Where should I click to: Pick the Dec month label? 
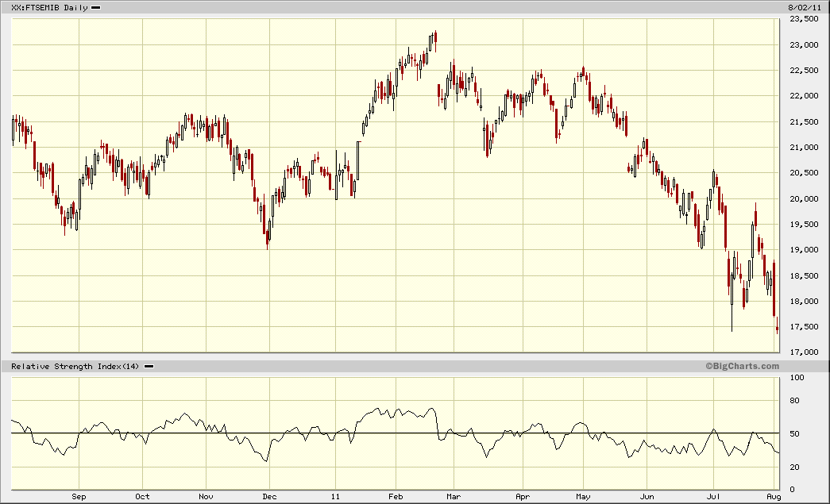tap(269, 497)
